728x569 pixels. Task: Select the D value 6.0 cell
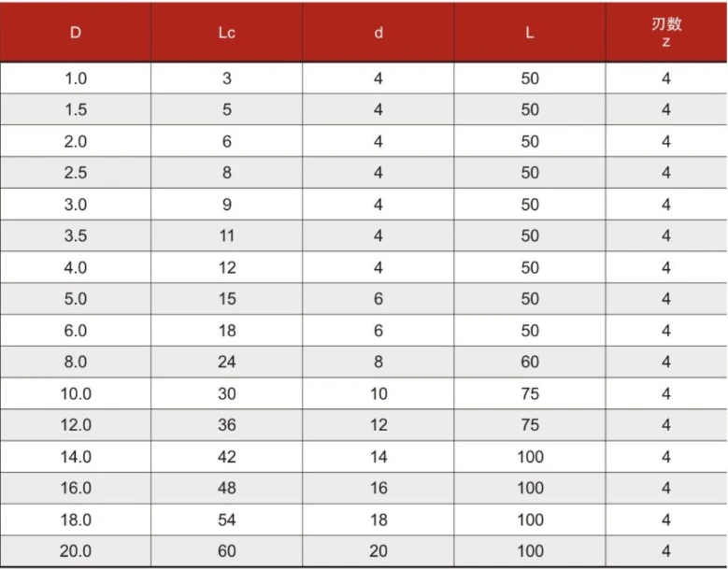75,330
